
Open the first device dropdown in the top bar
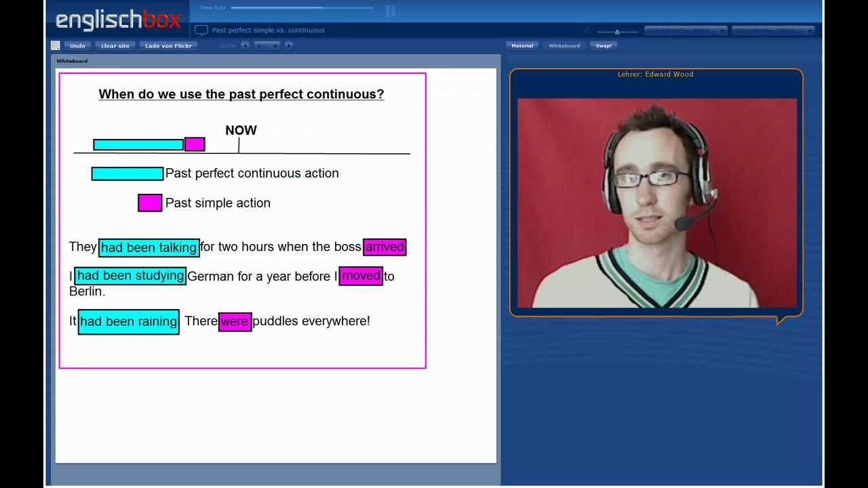pos(686,30)
